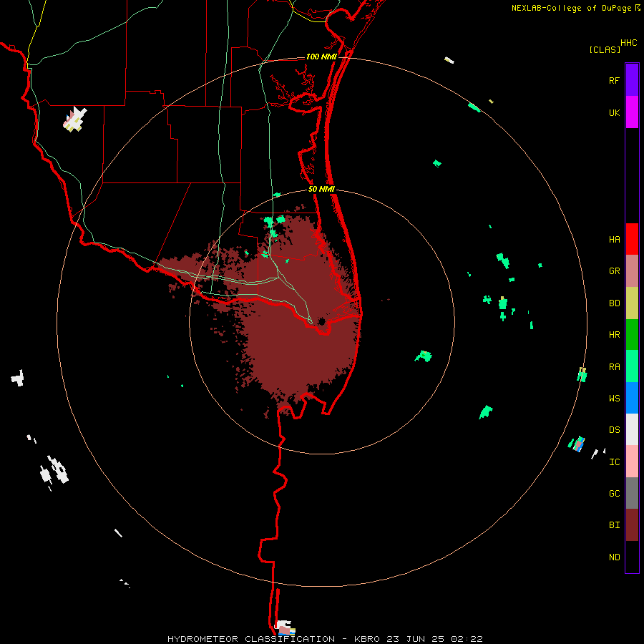Click the "GC" legend label

(614, 494)
